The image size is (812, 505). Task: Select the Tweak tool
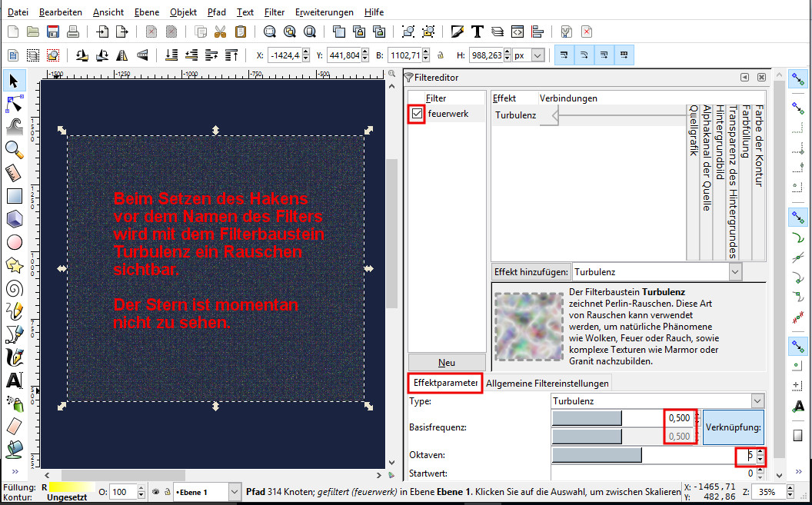click(14, 127)
